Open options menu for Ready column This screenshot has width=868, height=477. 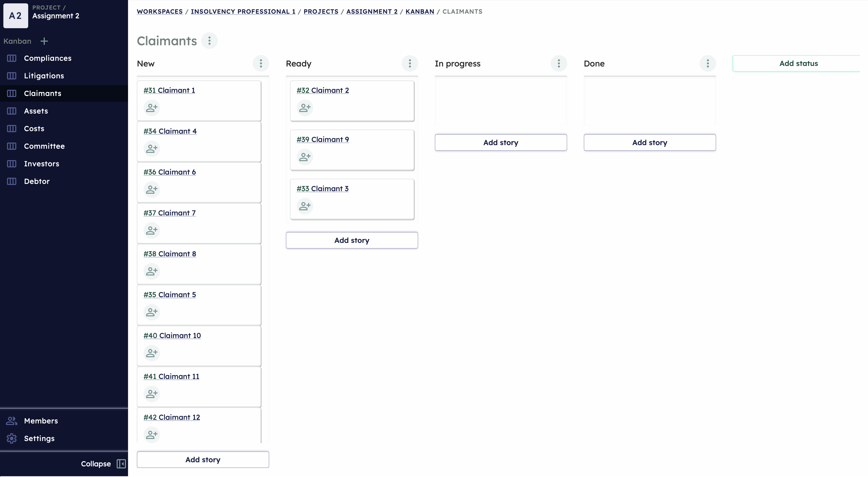[x=410, y=63]
